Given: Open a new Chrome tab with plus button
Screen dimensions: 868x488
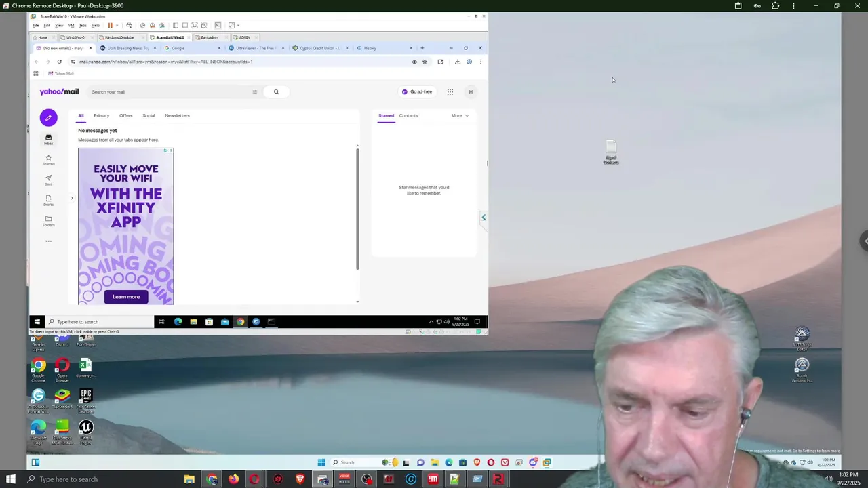Looking at the screenshot, I should [422, 48].
